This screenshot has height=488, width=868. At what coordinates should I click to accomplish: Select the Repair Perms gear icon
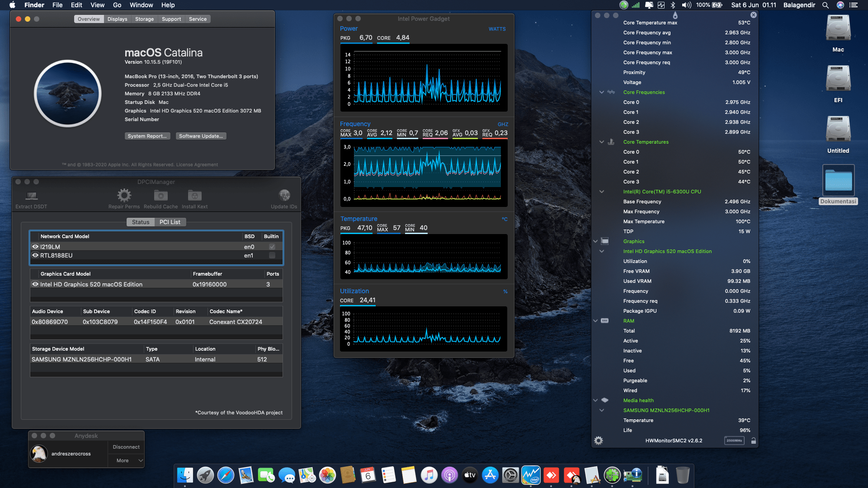pyautogui.click(x=124, y=195)
